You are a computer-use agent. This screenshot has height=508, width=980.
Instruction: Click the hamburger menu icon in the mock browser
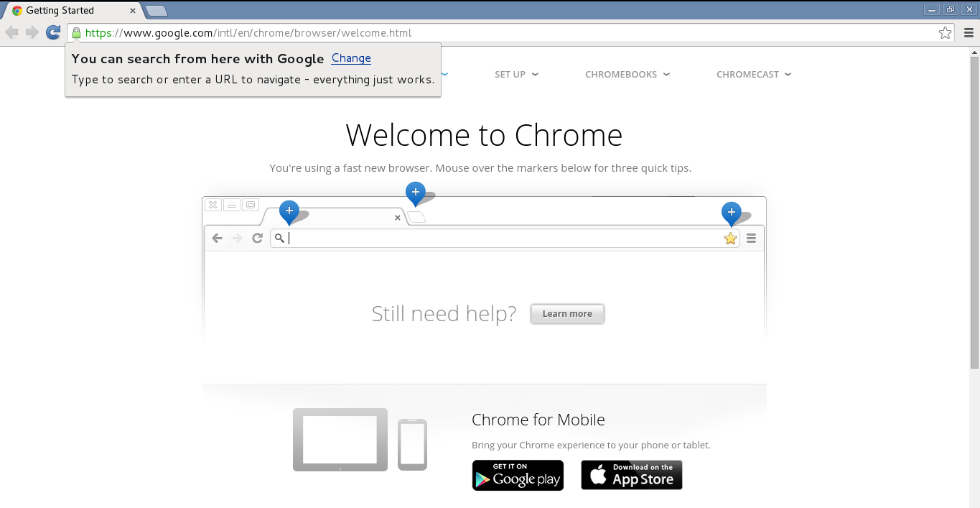(751, 239)
